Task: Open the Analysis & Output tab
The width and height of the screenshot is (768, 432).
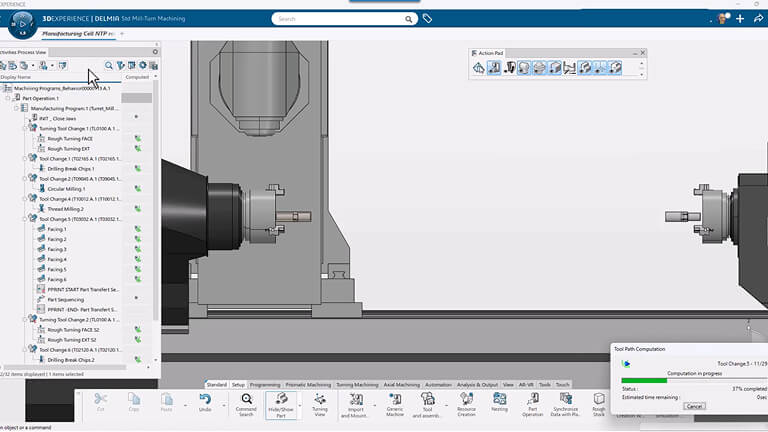Action: (x=477, y=384)
